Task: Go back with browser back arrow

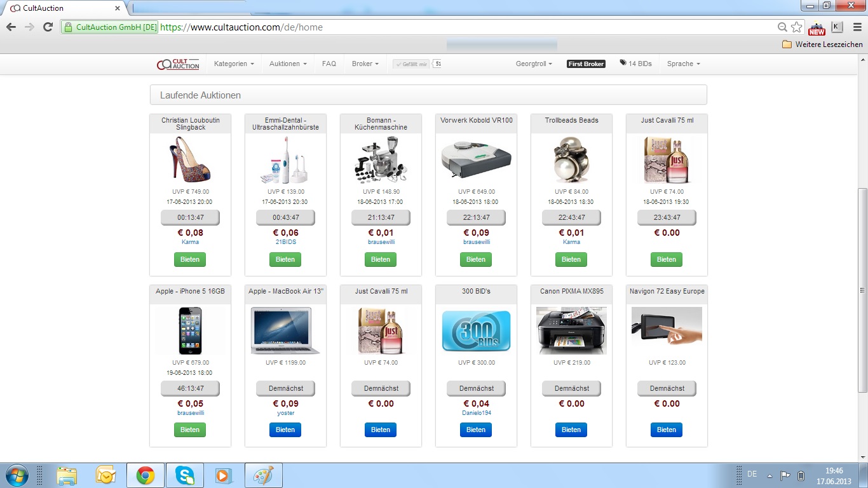Action: tap(11, 27)
